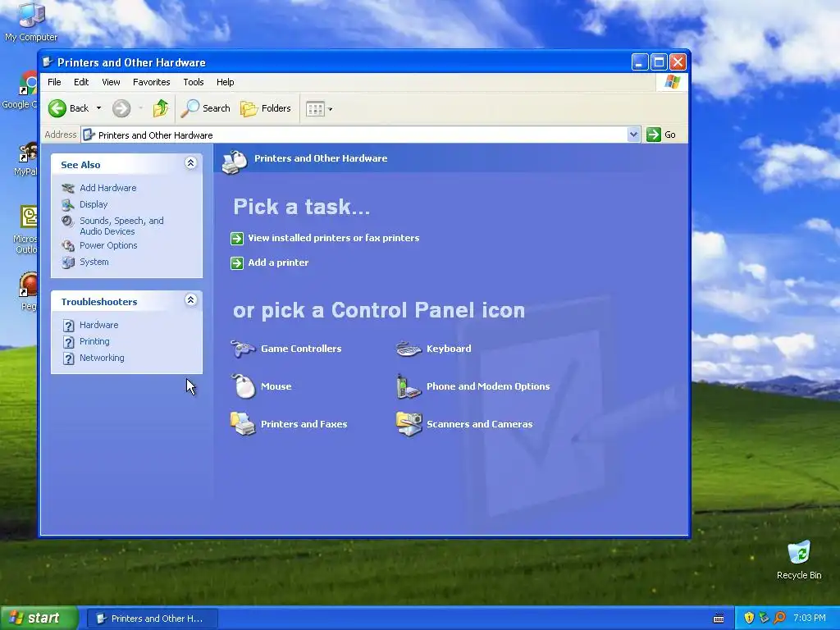Click the Printing troubleshooter question icon
This screenshot has height=630, width=840.
click(x=69, y=342)
